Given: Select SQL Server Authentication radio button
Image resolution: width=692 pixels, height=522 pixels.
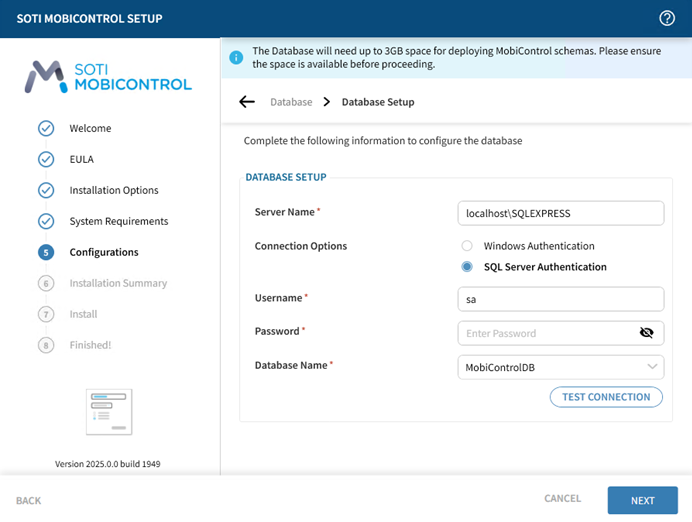Looking at the screenshot, I should coord(467,267).
